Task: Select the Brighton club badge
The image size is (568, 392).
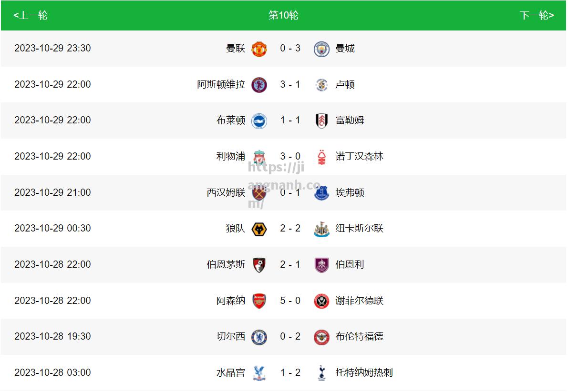Action: [259, 121]
